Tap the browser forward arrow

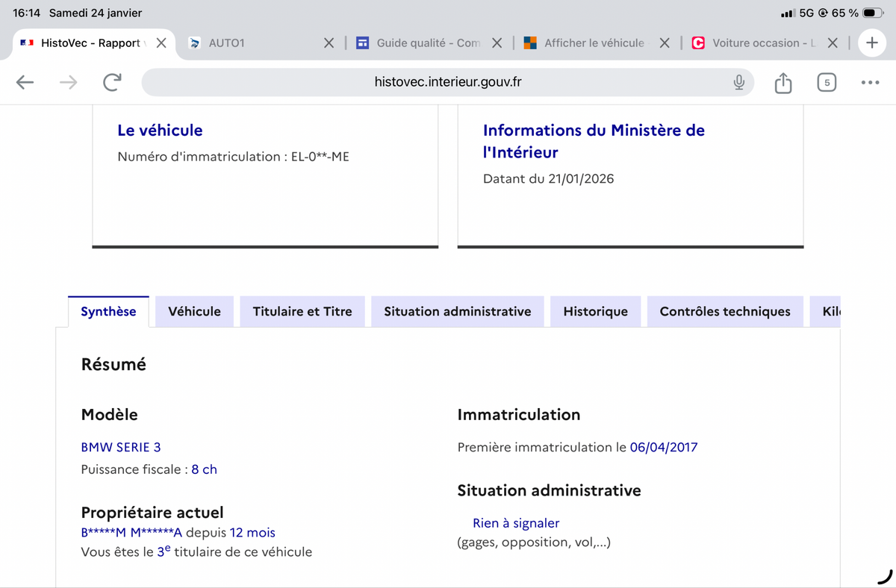68,82
